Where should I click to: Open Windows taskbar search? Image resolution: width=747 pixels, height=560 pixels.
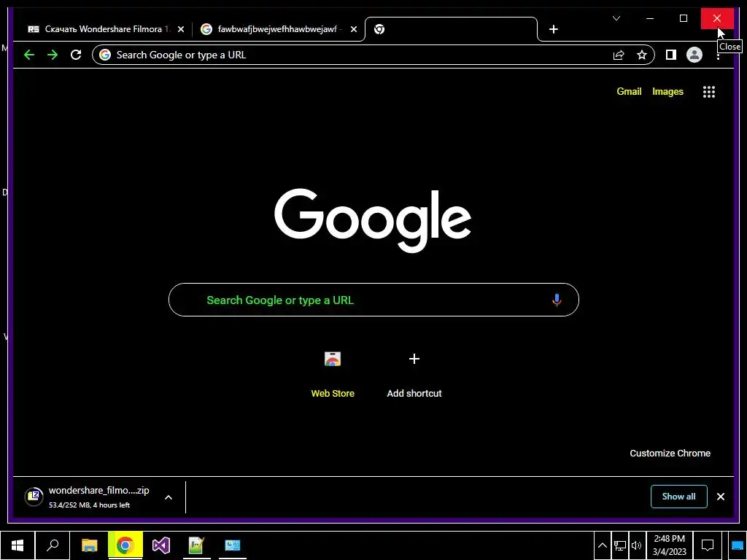pos(53,545)
